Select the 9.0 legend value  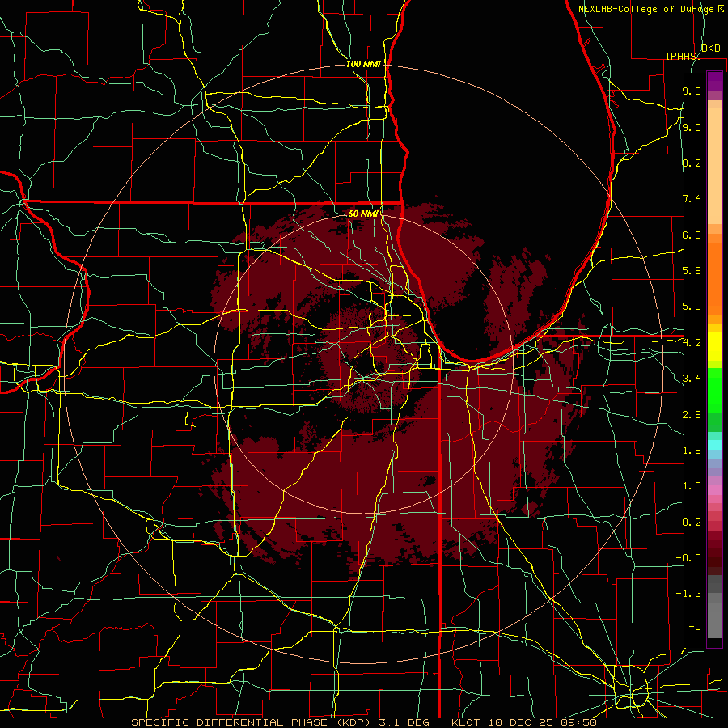click(692, 128)
